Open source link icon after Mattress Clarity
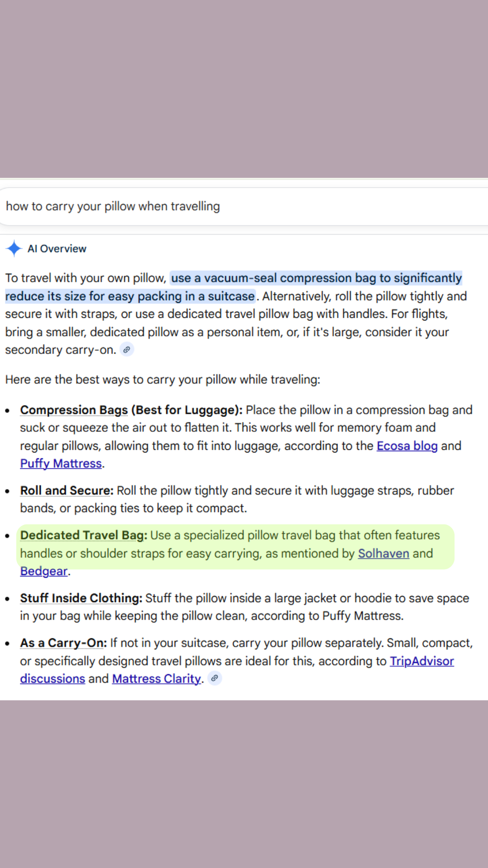Viewport: 488px width, 868px height. point(215,678)
